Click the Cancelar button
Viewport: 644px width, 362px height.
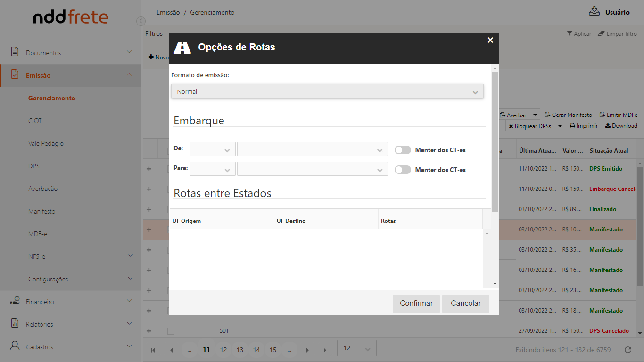[465, 304]
